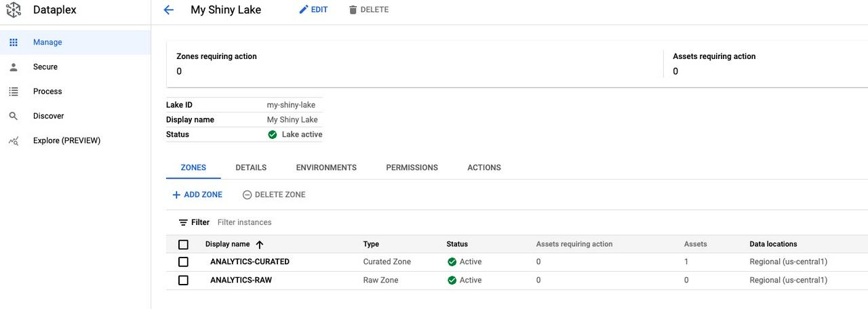Image resolution: width=868 pixels, height=309 pixels.
Task: Click the Process list icon
Action: pos(14,91)
